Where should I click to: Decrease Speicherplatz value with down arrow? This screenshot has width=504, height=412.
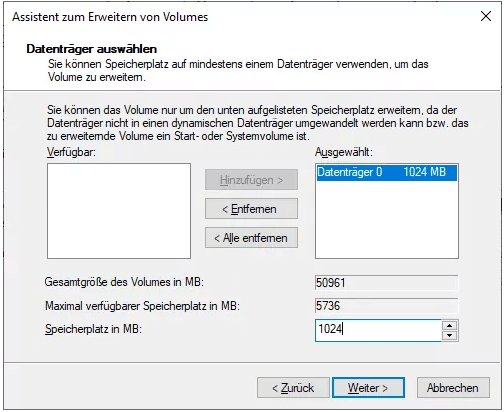[450, 335]
